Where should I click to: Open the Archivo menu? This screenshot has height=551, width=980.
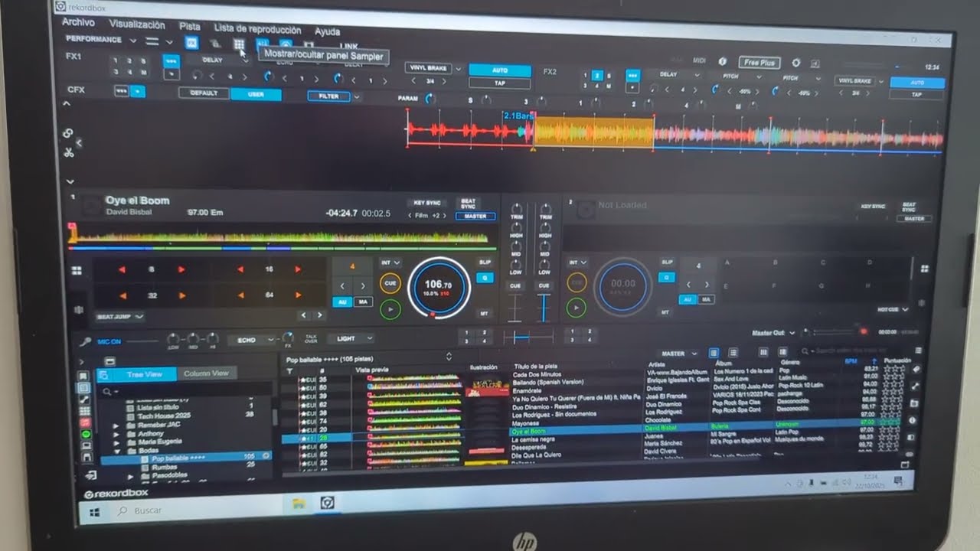tap(78, 23)
